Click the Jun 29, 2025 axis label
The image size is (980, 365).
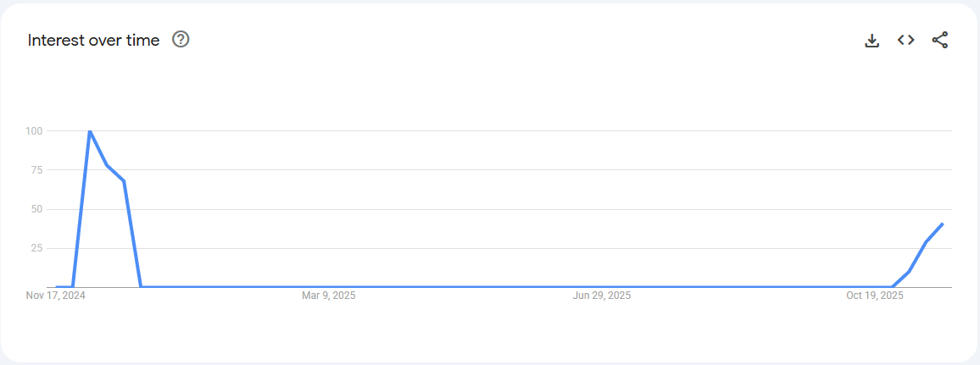pos(602,296)
